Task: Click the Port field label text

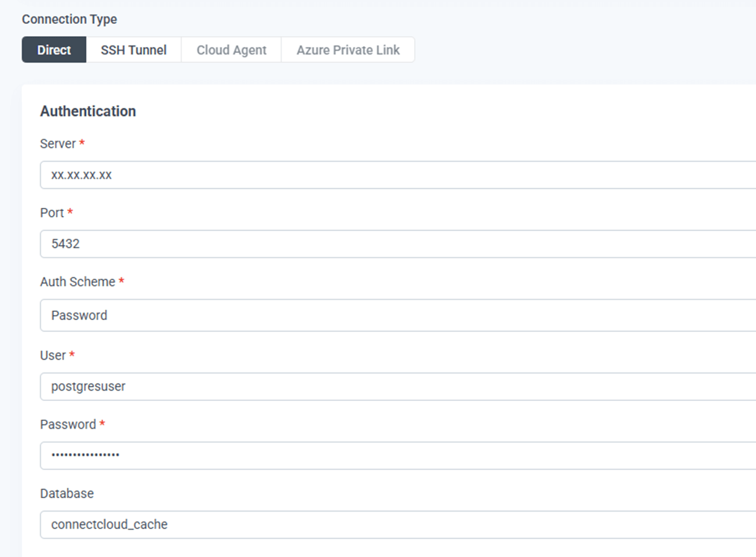Action: tap(52, 213)
